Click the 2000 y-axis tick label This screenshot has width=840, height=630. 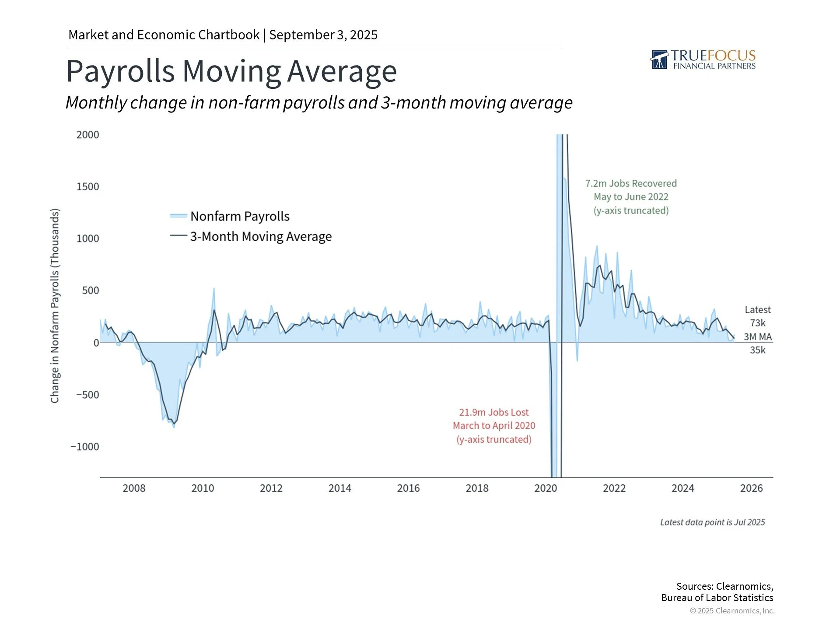[87, 135]
